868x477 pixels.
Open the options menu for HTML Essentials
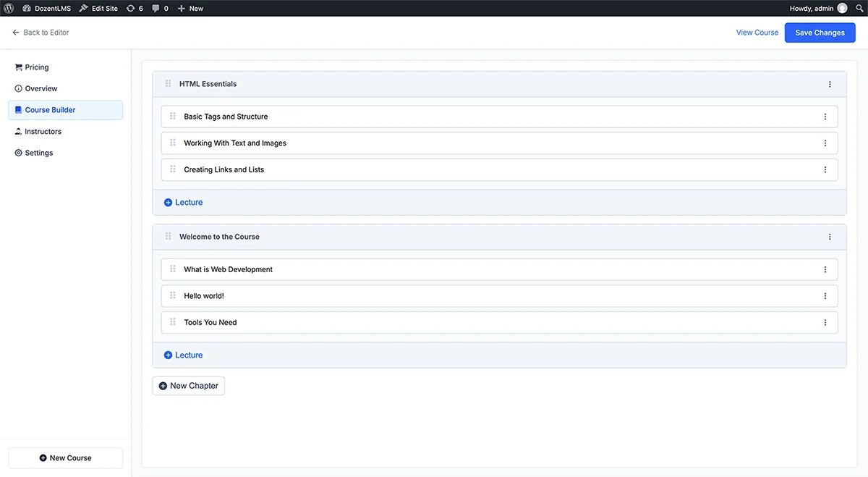(x=830, y=84)
